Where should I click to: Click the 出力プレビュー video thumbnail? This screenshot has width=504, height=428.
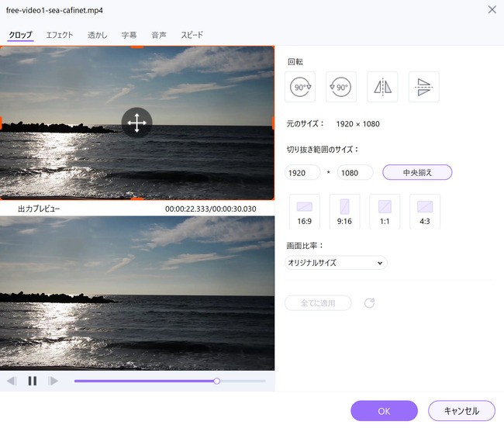[x=137, y=293]
